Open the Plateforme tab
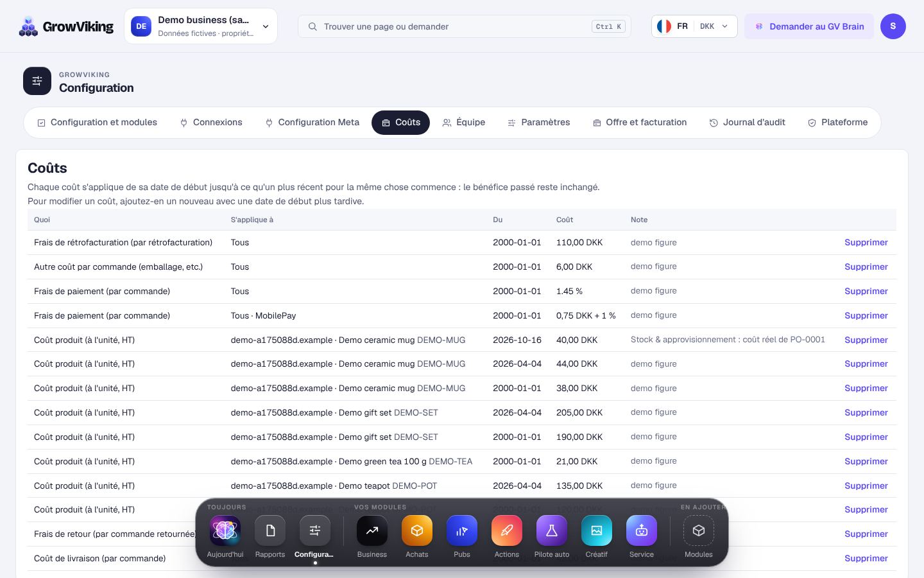Screen dimensions: 924x578 (838, 123)
